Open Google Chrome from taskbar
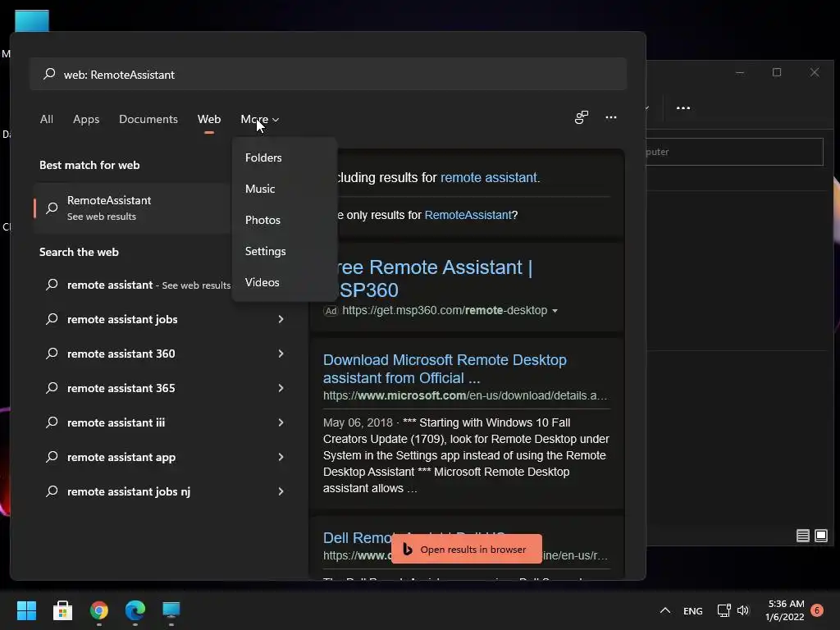Image resolution: width=840 pixels, height=630 pixels. click(99, 610)
